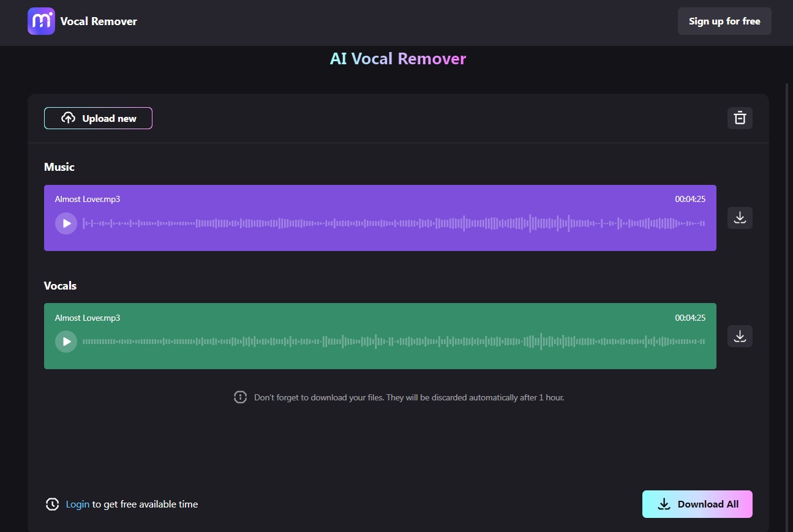793x532 pixels.
Task: Seek within the Music waveform
Action: tap(394, 223)
